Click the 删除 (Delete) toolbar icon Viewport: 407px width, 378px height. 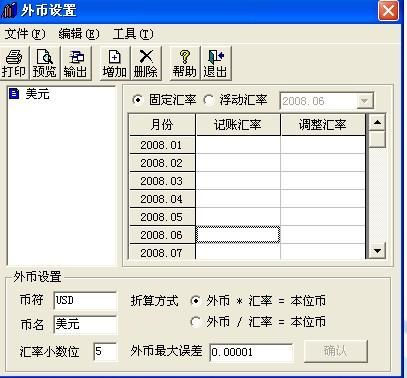click(x=146, y=63)
